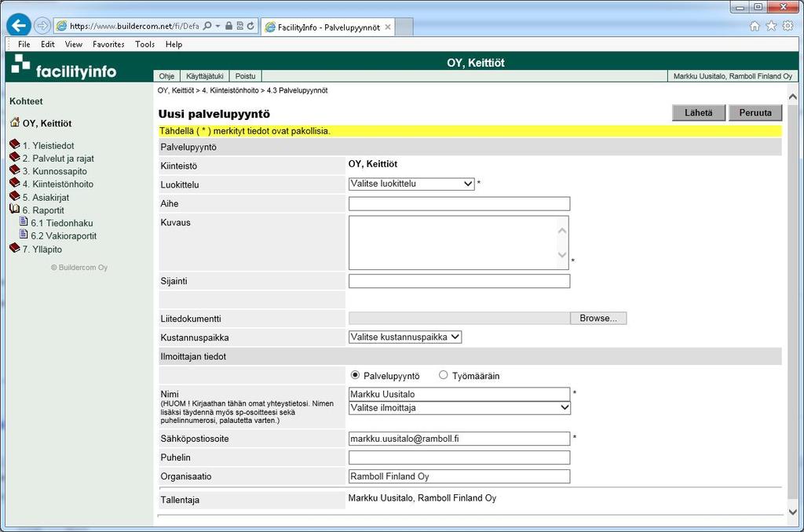Open the Valitse luokittelu dropdown

click(411, 184)
